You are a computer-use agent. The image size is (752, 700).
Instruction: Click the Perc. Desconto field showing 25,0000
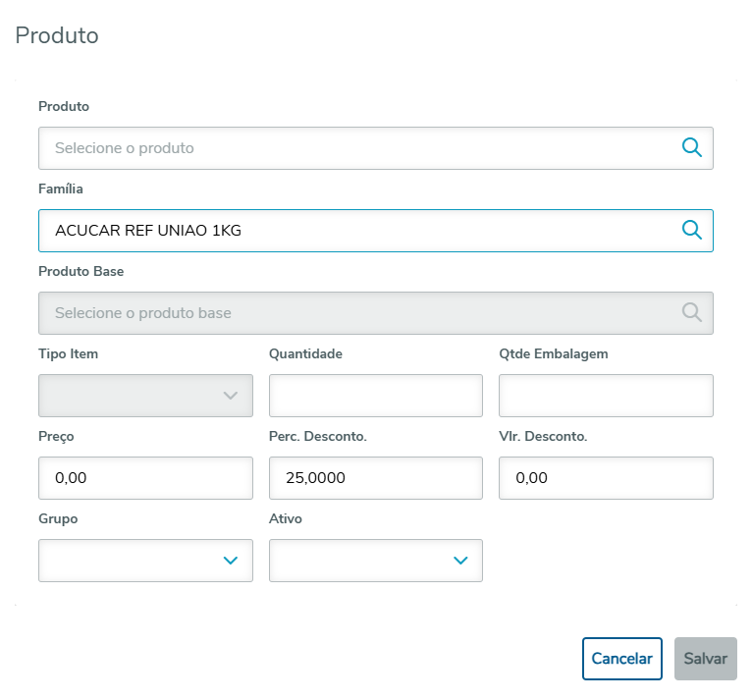(375, 478)
